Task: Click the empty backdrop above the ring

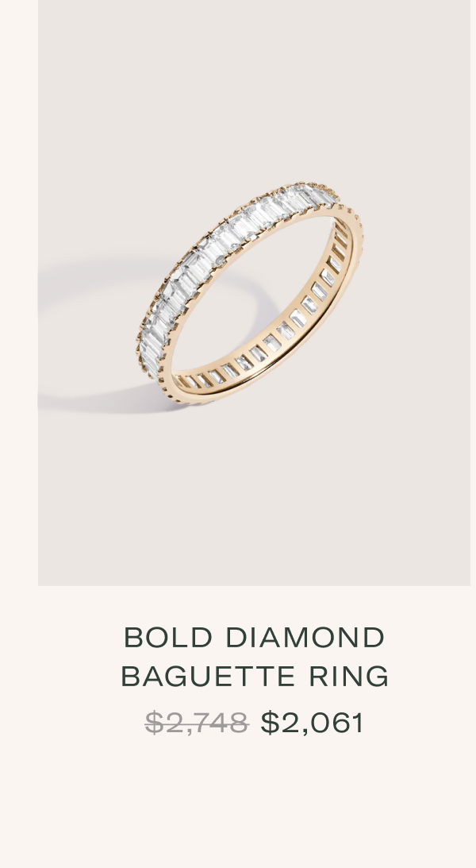Action: (254, 89)
